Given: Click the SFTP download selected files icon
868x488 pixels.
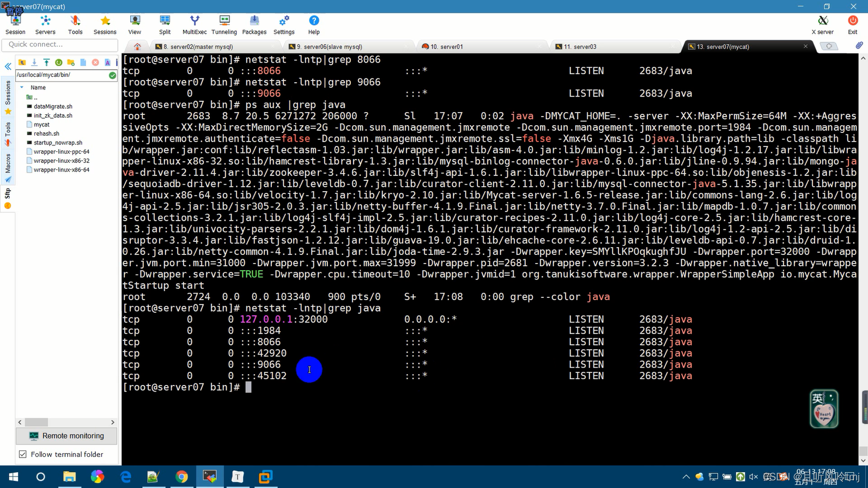Looking at the screenshot, I should click(x=34, y=63).
